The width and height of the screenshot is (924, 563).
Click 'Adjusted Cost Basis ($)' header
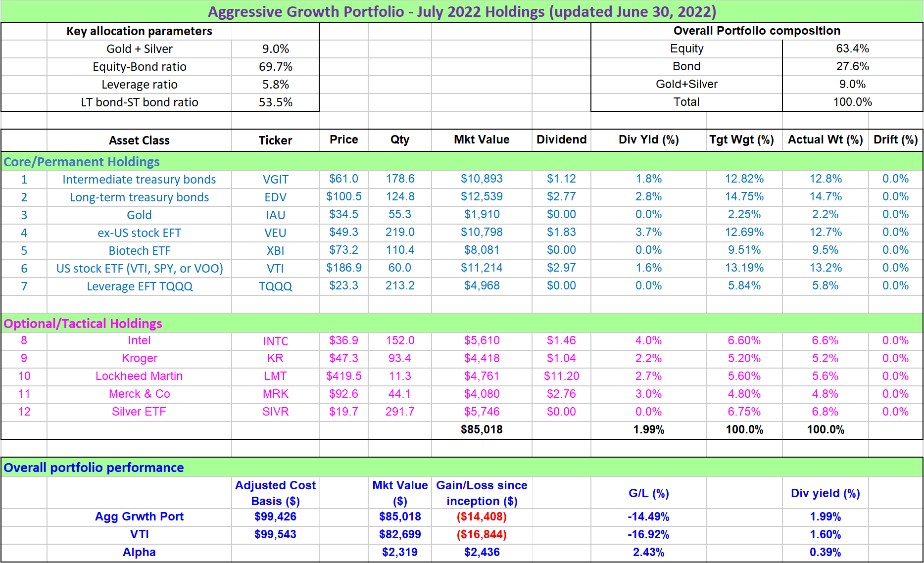click(275, 493)
